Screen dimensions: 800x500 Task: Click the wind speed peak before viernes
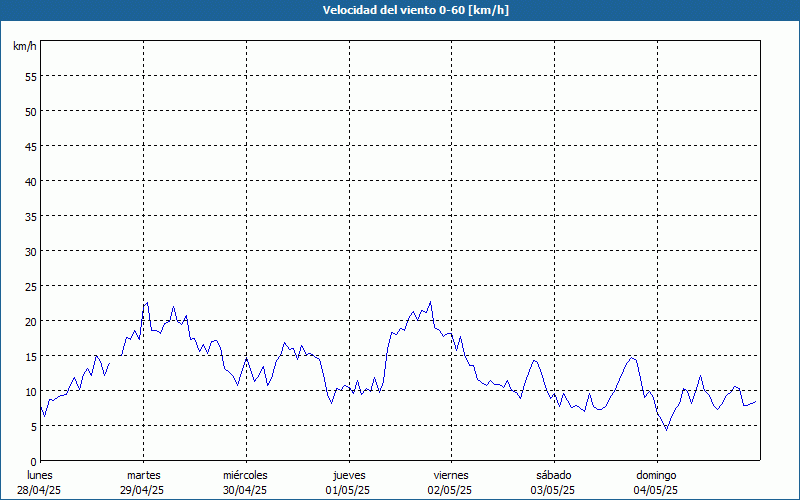click(x=431, y=302)
